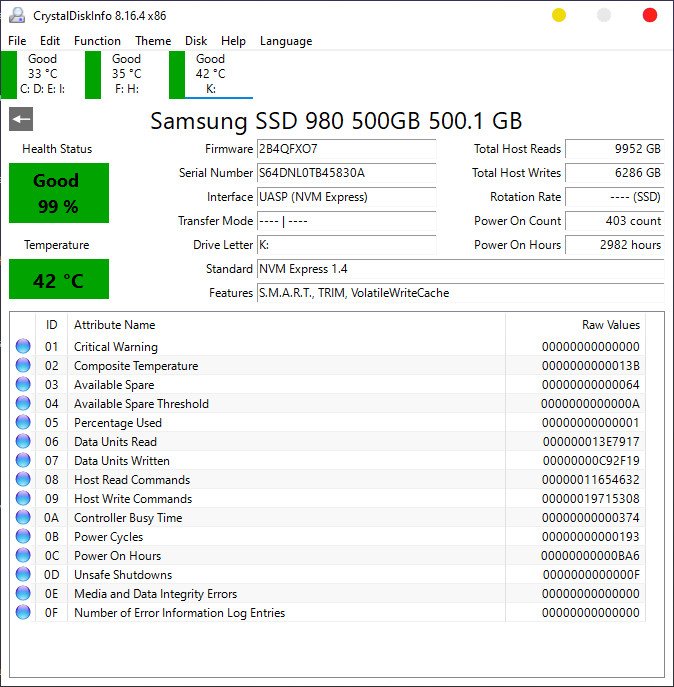
Task: Click the 42 °C temperature button
Action: point(59,279)
